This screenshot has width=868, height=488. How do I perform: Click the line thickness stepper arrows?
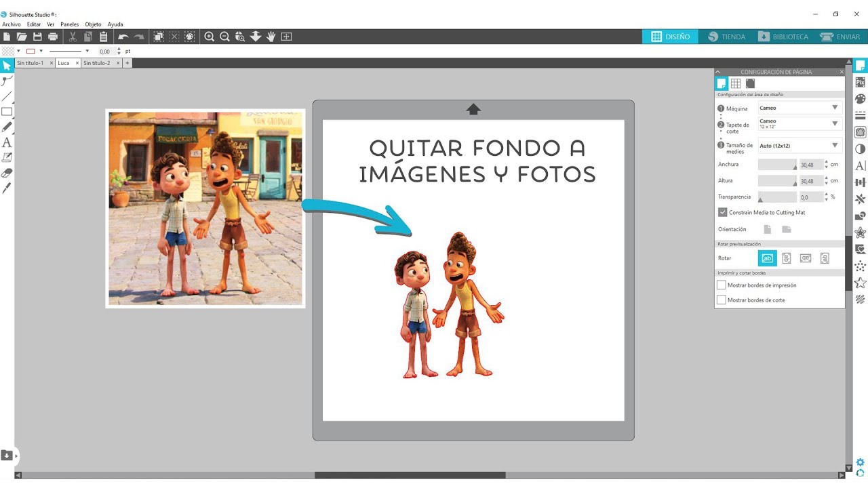tap(119, 51)
